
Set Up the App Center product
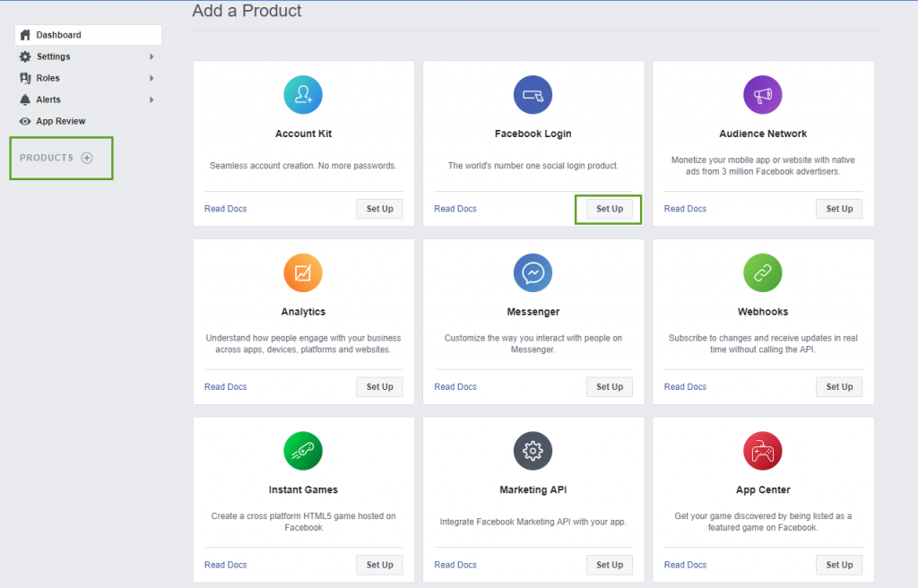pyautogui.click(x=839, y=565)
